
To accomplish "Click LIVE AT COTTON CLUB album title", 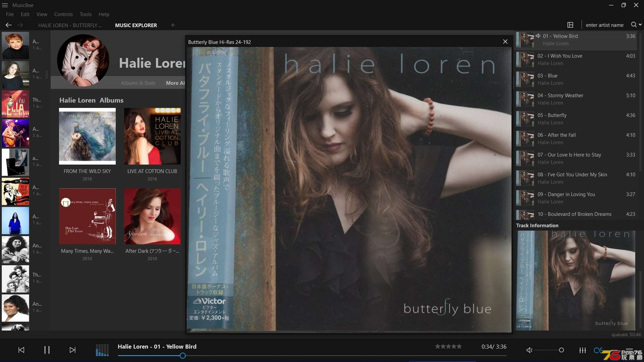I will 152,171.
